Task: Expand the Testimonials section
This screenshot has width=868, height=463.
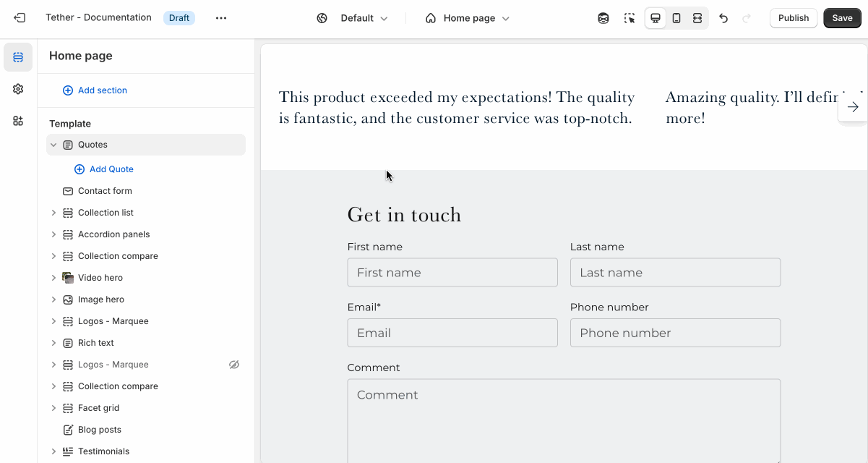Action: (53, 451)
